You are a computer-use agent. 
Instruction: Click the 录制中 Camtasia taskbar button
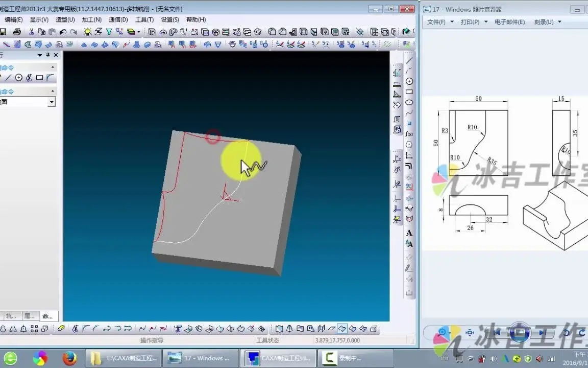(355, 358)
